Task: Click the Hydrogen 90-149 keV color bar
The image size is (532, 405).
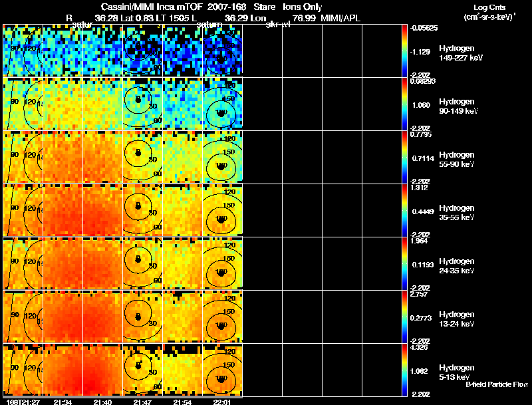Action: pos(404,104)
